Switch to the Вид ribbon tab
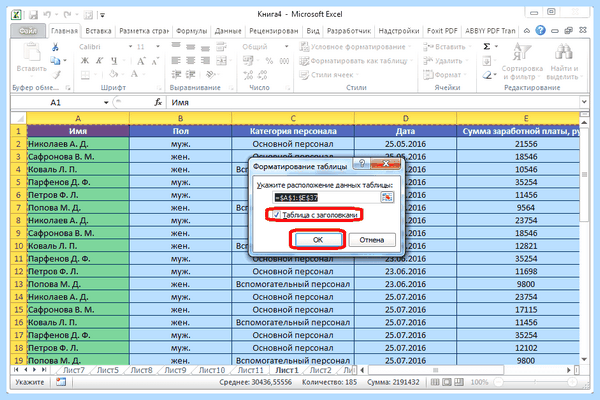The height and width of the screenshot is (400, 600). (x=313, y=31)
